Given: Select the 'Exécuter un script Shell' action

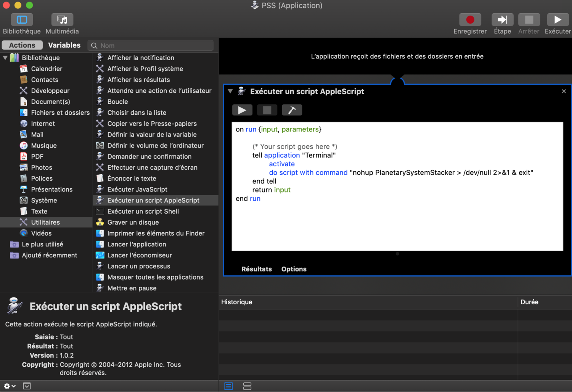Looking at the screenshot, I should pos(143,211).
